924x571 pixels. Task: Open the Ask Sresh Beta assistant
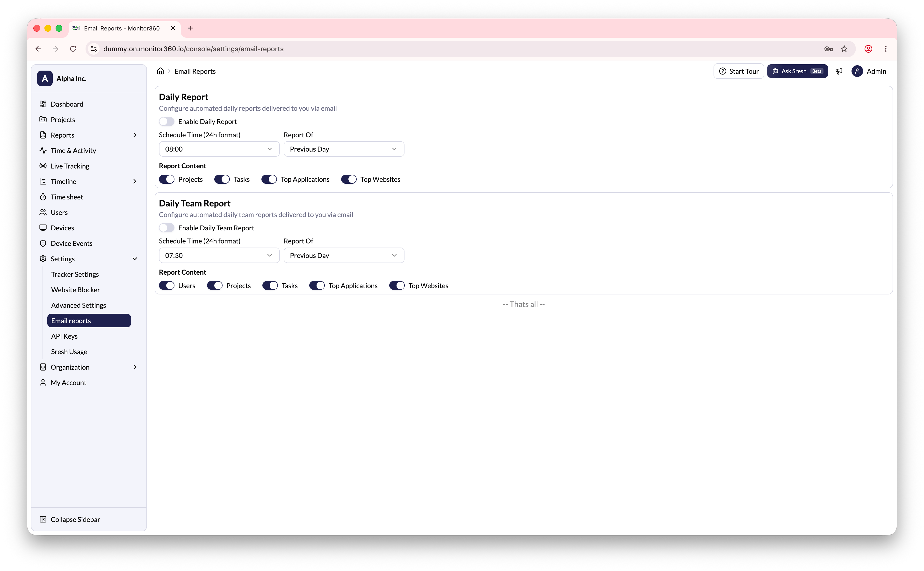point(797,71)
